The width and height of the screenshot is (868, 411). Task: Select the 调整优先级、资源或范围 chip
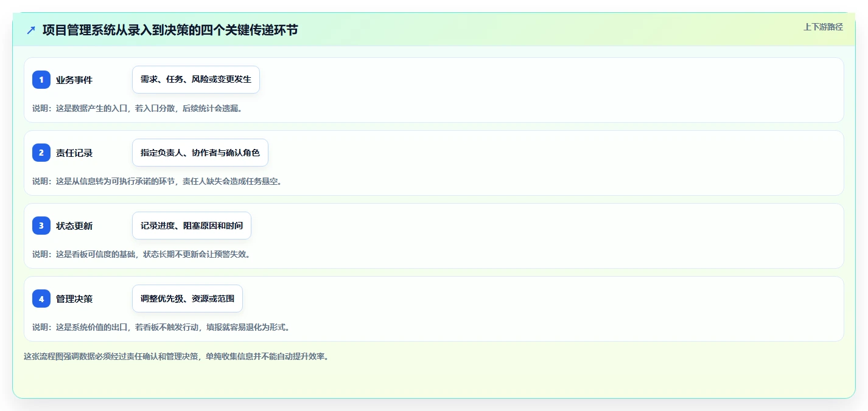coord(187,299)
